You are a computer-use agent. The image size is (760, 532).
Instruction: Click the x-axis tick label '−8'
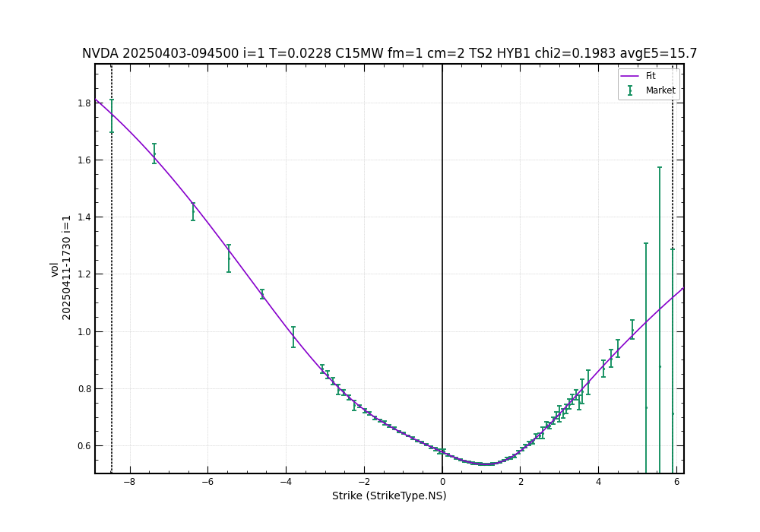point(129,482)
